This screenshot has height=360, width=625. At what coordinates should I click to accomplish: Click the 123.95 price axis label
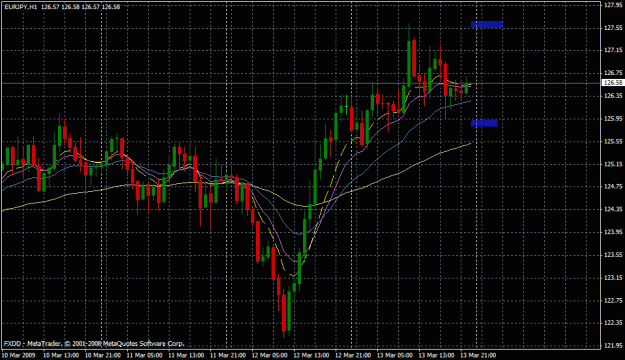point(613,232)
